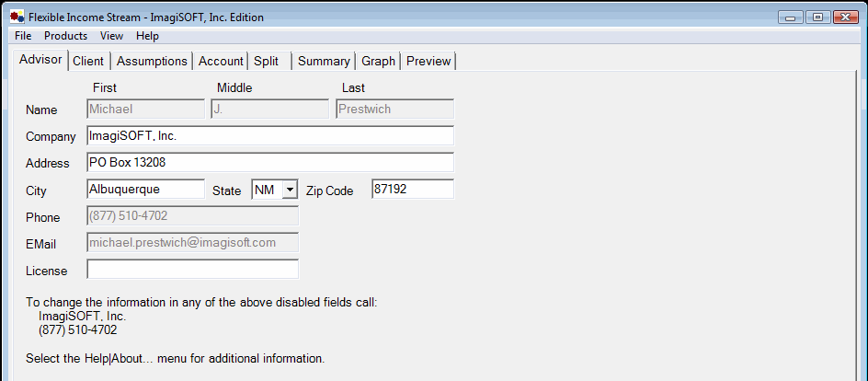Viewport: 868px width, 381px height.
Task: Click the disabled EMail field
Action: coord(193,242)
